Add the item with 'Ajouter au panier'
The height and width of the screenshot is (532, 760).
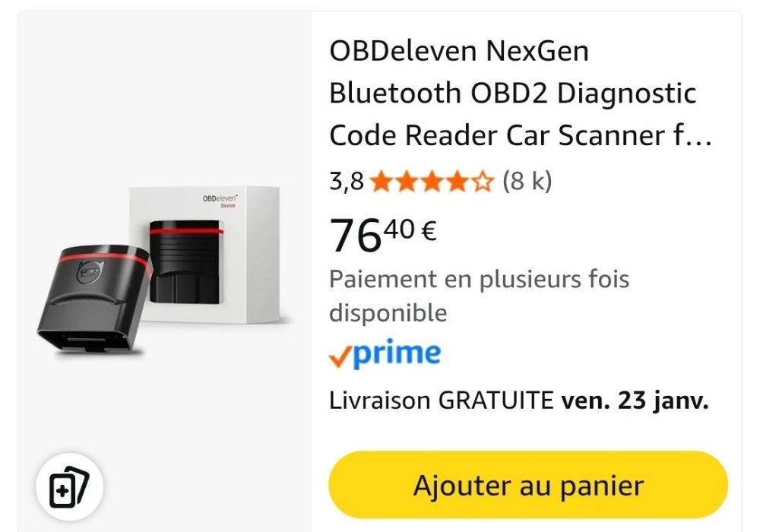coord(528,486)
